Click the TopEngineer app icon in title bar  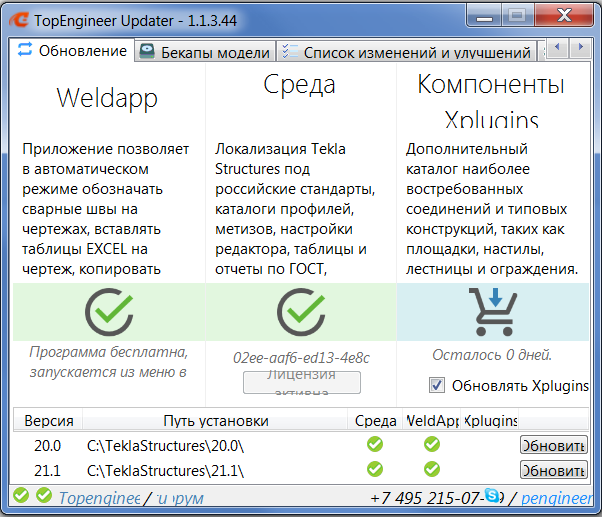click(18, 20)
